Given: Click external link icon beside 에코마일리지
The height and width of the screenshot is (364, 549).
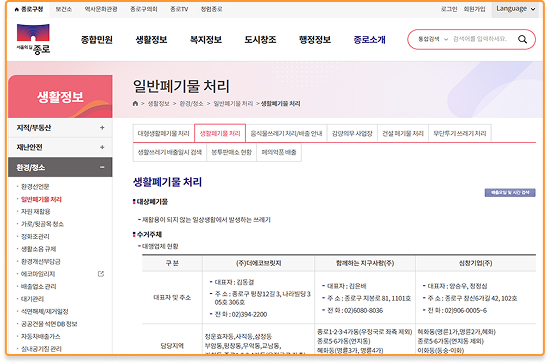Looking at the screenshot, I should coord(101,274).
